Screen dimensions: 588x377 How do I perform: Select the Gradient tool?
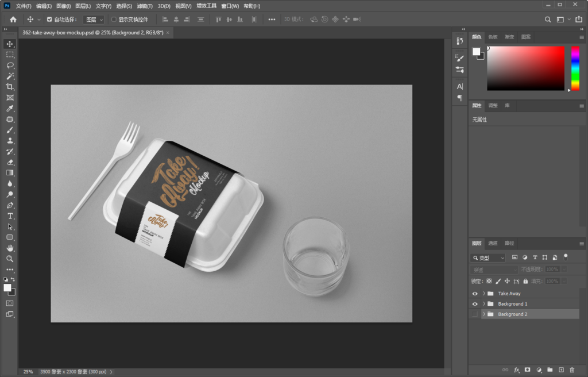10,173
